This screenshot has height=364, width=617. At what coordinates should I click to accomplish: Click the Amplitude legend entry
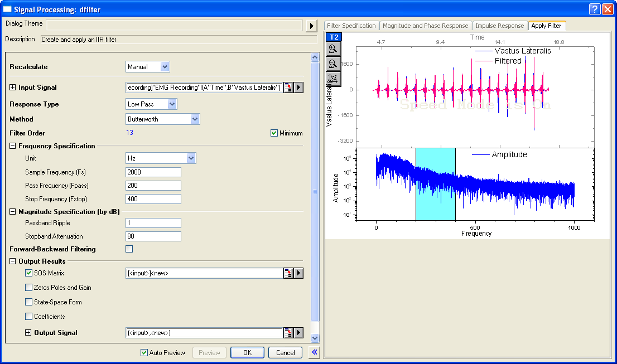(x=499, y=154)
